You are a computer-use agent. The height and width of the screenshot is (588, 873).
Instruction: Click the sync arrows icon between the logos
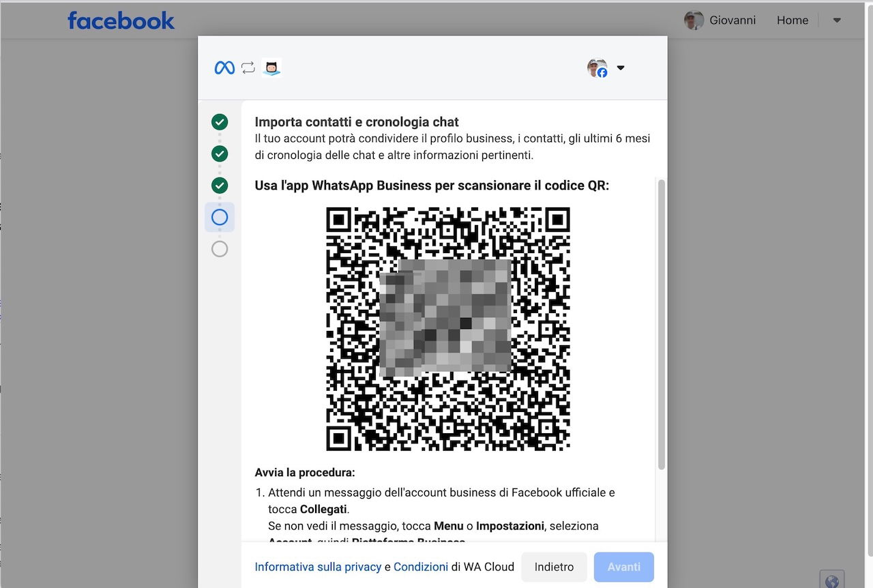tap(248, 68)
